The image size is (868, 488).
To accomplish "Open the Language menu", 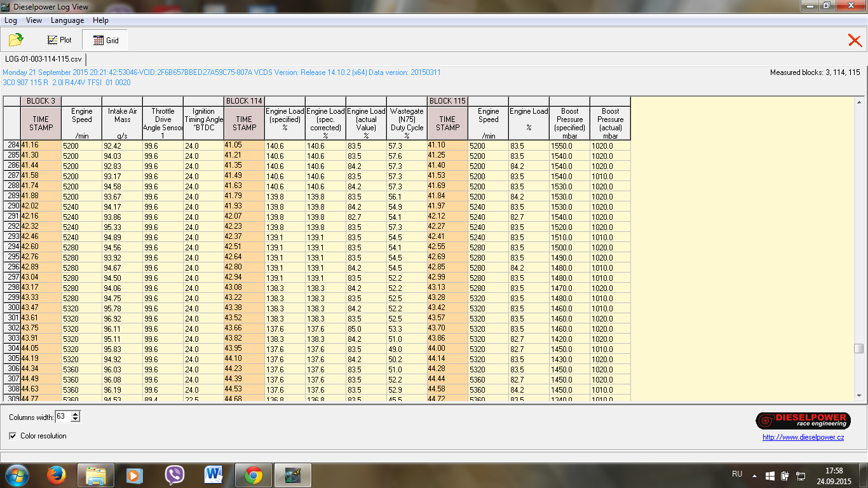I will coord(67,20).
